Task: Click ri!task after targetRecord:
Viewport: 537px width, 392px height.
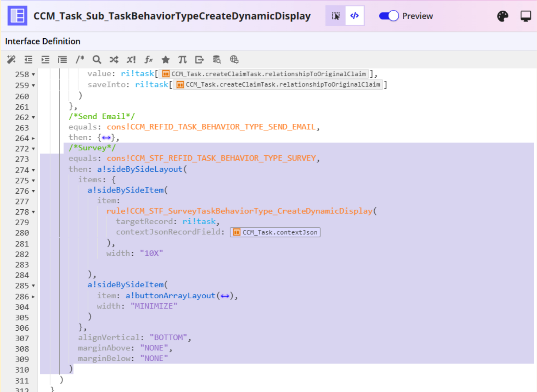Action: click(199, 221)
